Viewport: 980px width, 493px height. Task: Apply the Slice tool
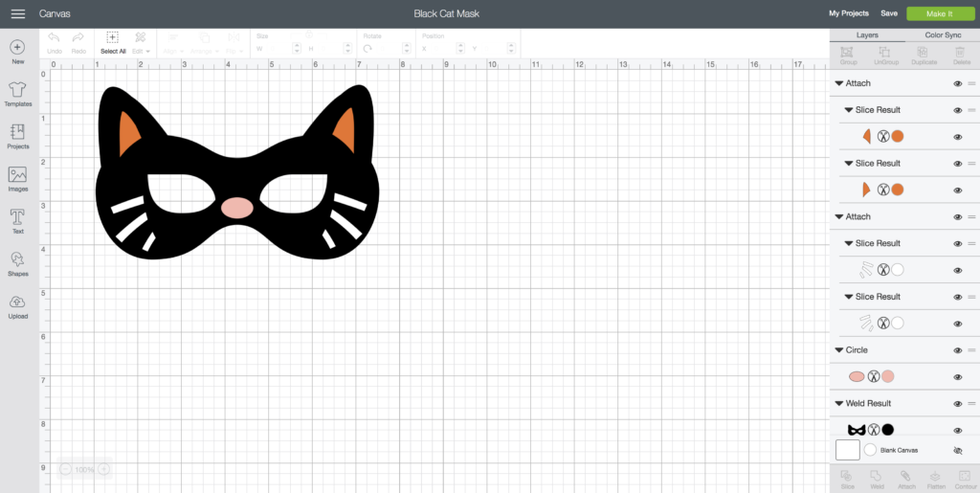pyautogui.click(x=848, y=480)
